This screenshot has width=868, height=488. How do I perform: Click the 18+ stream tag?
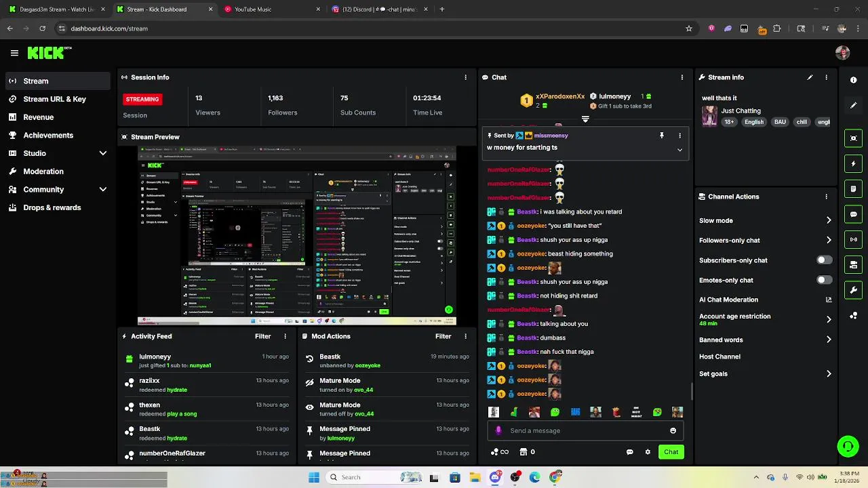729,122
